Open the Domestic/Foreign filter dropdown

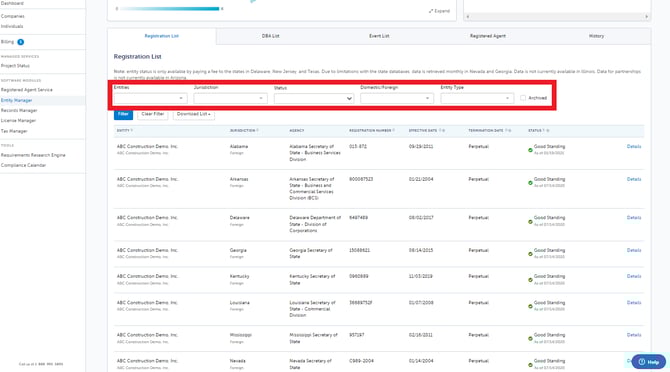click(x=397, y=98)
